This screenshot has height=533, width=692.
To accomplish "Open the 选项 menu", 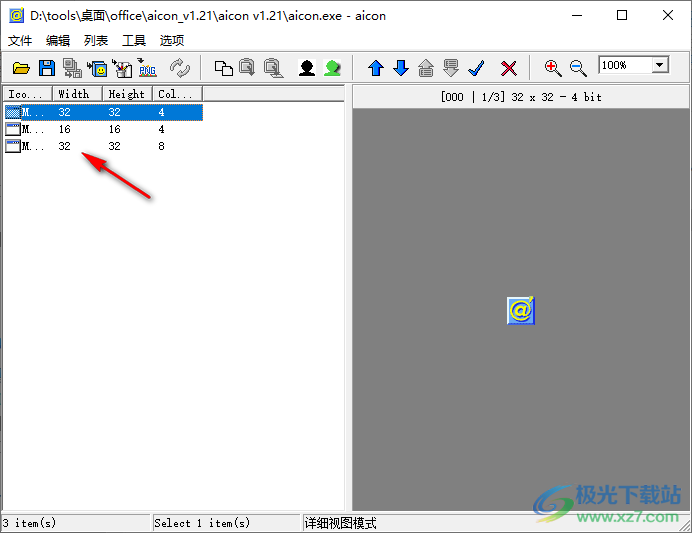I will click(x=172, y=41).
